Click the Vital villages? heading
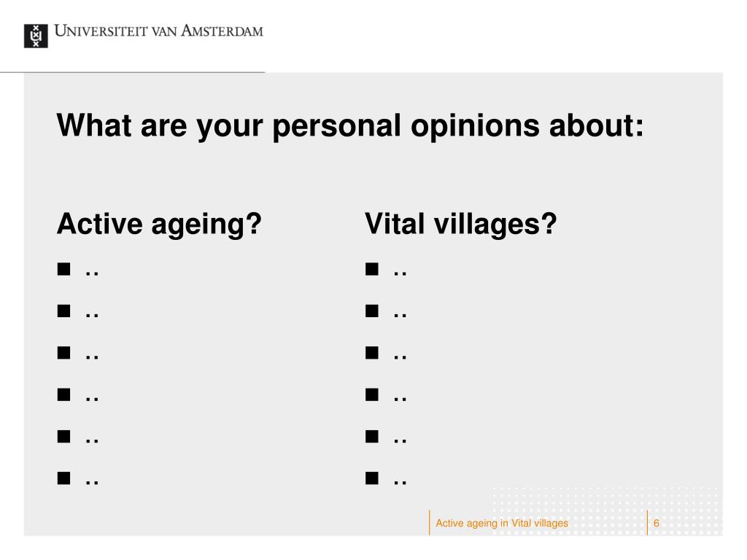The height and width of the screenshot is (560, 747). pyautogui.click(x=461, y=224)
